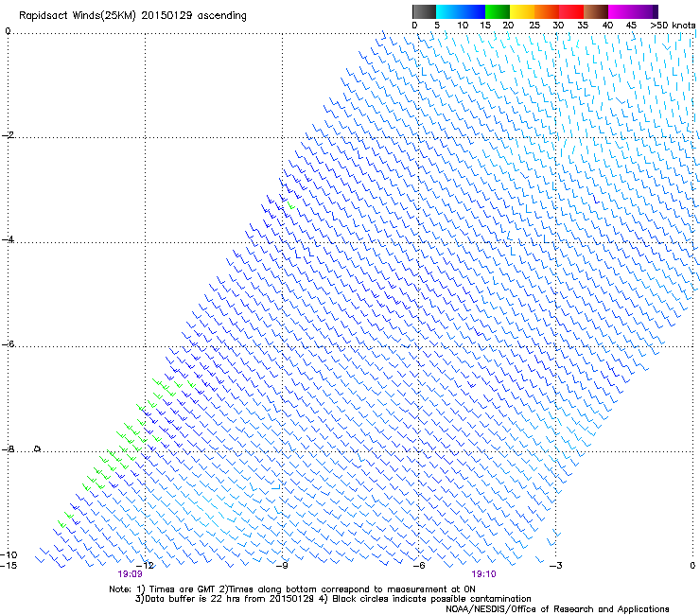The width and height of the screenshot is (700, 615).
Task: Click the dark purple >50 knots swatch
Action: tap(656, 11)
